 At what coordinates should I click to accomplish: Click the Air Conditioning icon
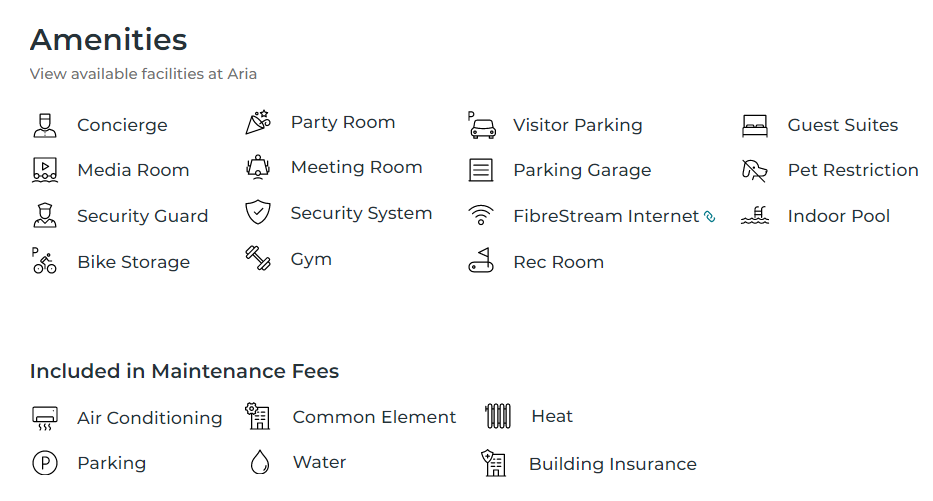45,418
